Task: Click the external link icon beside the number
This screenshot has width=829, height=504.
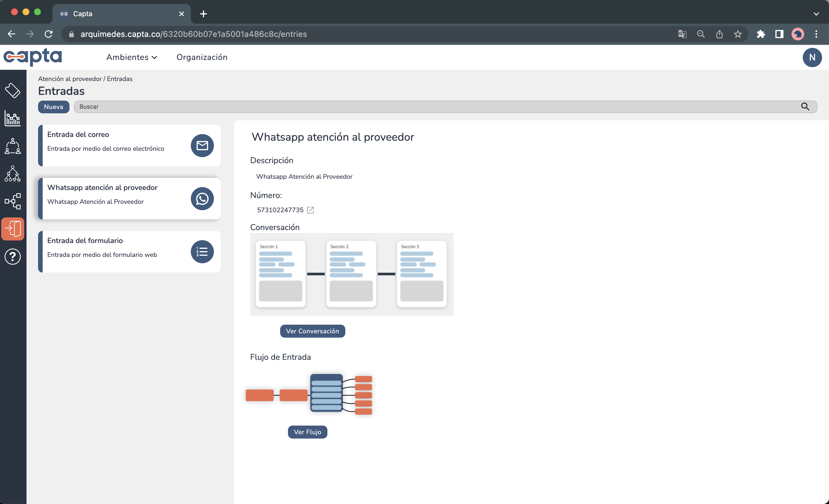Action: [x=310, y=210]
